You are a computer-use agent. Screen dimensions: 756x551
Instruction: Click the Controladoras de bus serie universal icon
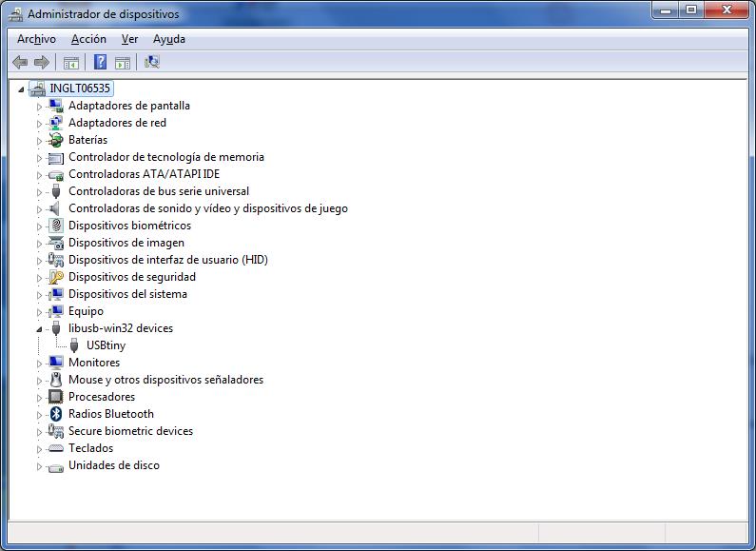pyautogui.click(x=56, y=191)
